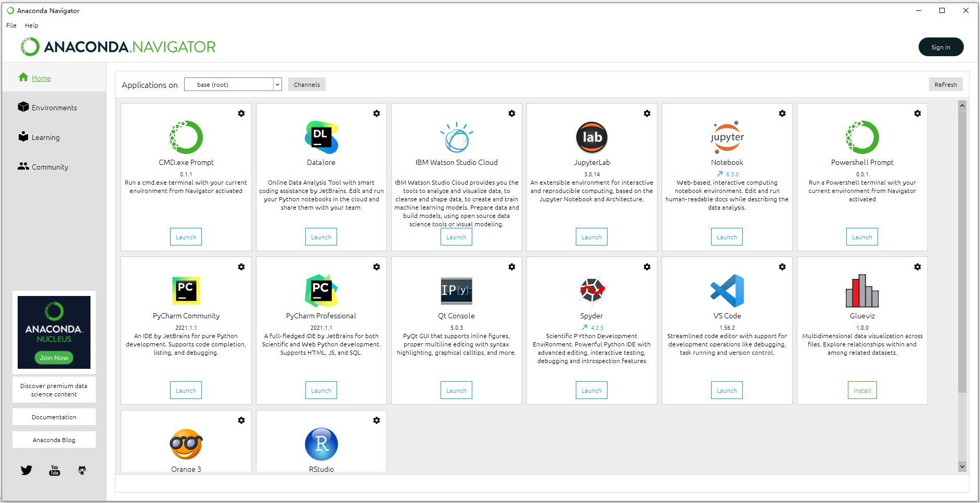Click the Datalore application icon

tap(321, 137)
